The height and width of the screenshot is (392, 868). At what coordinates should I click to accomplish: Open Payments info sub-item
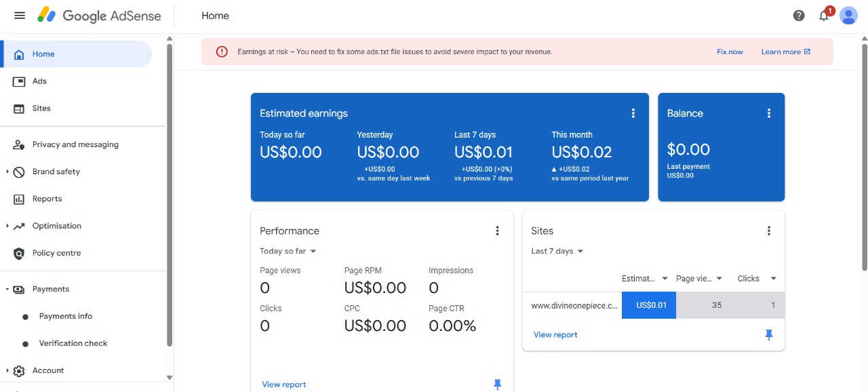pos(66,316)
